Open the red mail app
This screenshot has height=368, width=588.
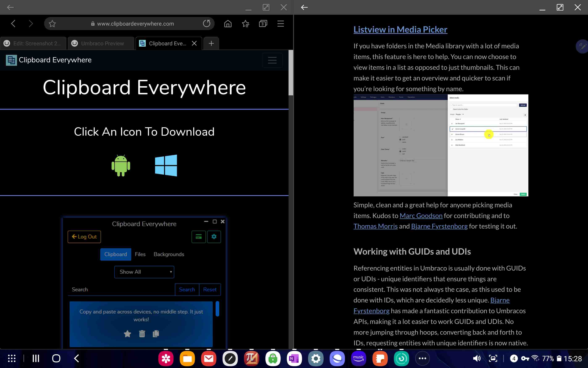tap(209, 358)
